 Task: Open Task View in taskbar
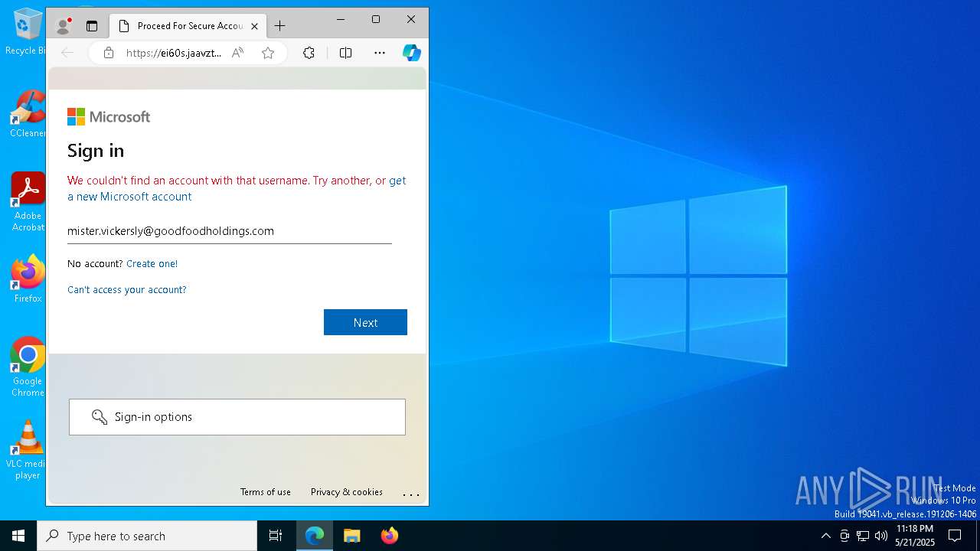coord(276,536)
